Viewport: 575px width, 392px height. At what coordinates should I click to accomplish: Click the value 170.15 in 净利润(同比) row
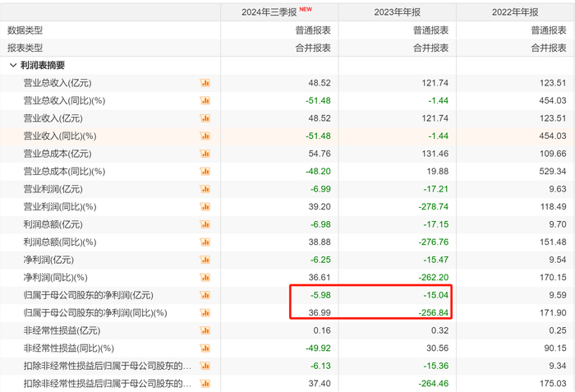(553, 278)
